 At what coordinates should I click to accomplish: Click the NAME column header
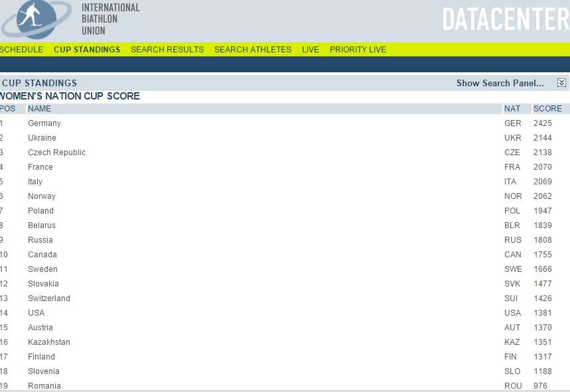pyautogui.click(x=39, y=109)
